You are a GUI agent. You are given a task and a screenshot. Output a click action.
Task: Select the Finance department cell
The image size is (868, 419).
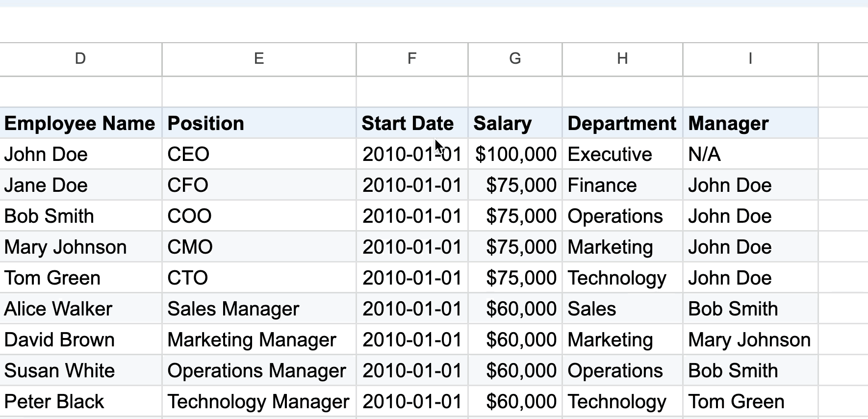602,185
